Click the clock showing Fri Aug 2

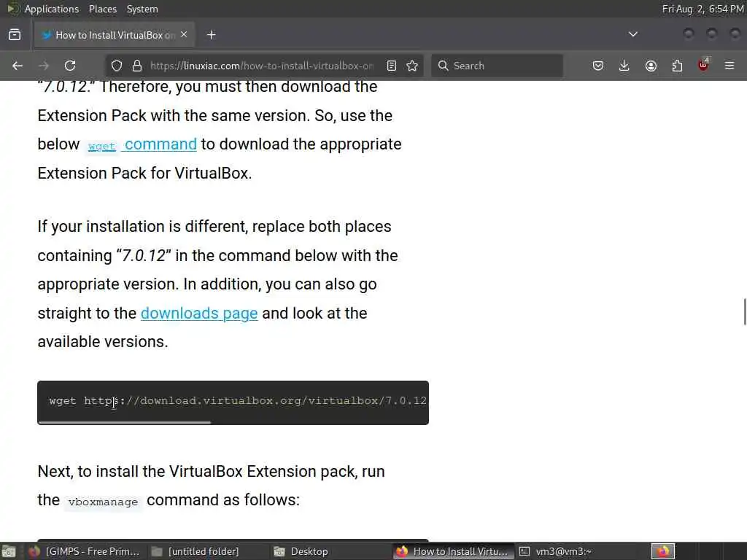coord(703,9)
